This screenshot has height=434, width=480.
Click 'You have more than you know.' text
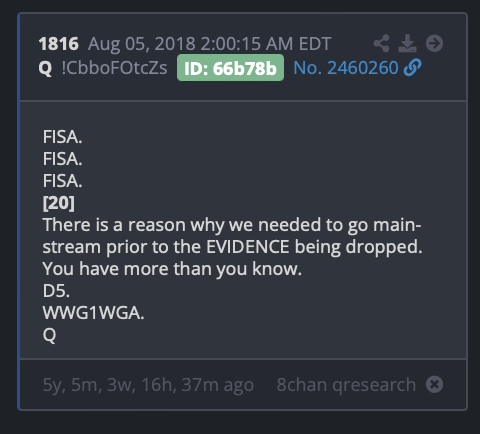pos(172,269)
